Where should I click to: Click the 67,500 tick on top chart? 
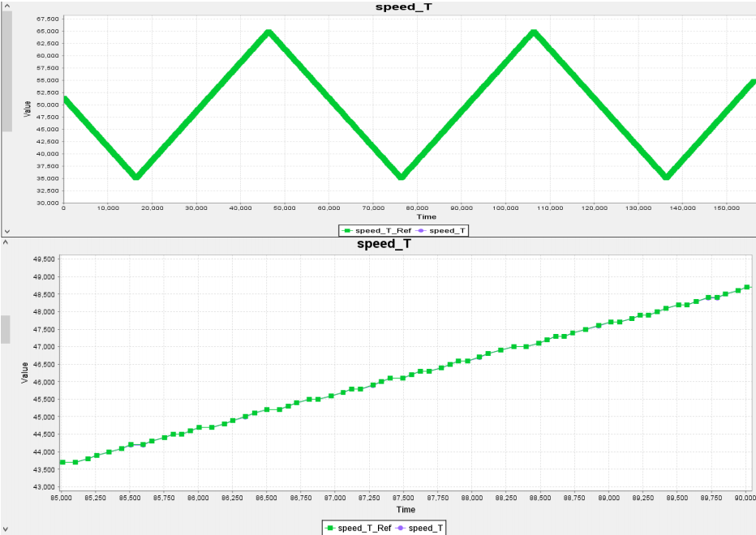coord(47,19)
